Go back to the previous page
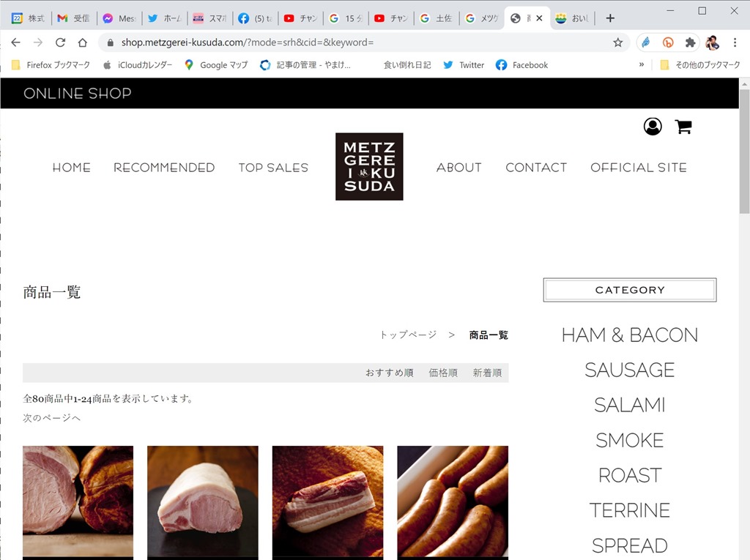This screenshot has height=560, width=750. tap(16, 42)
